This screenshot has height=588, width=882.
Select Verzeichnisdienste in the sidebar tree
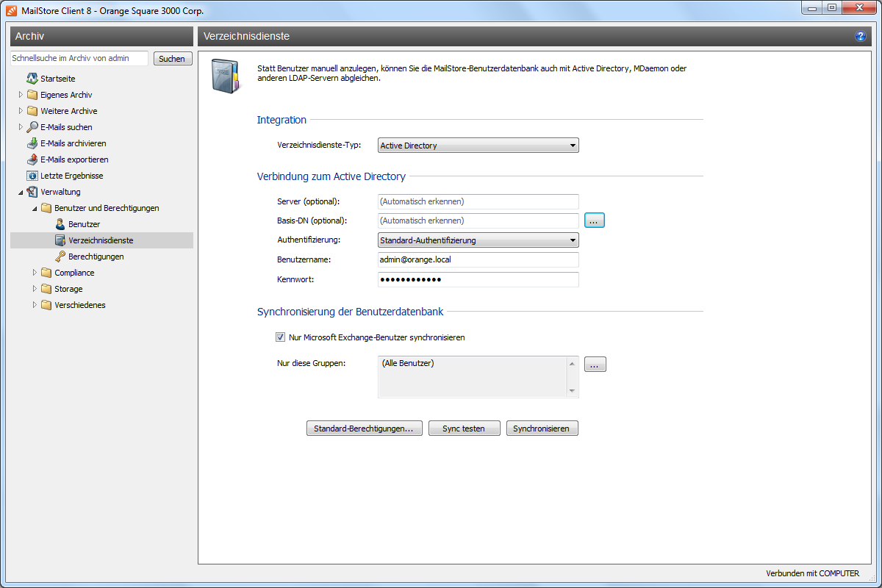tap(101, 240)
